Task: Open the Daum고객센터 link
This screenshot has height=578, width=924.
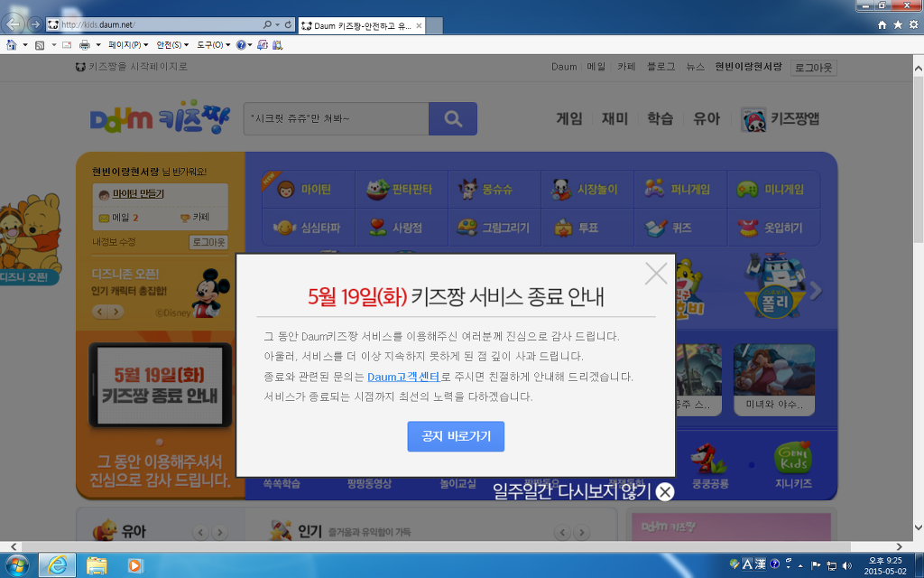Action: coord(403,377)
